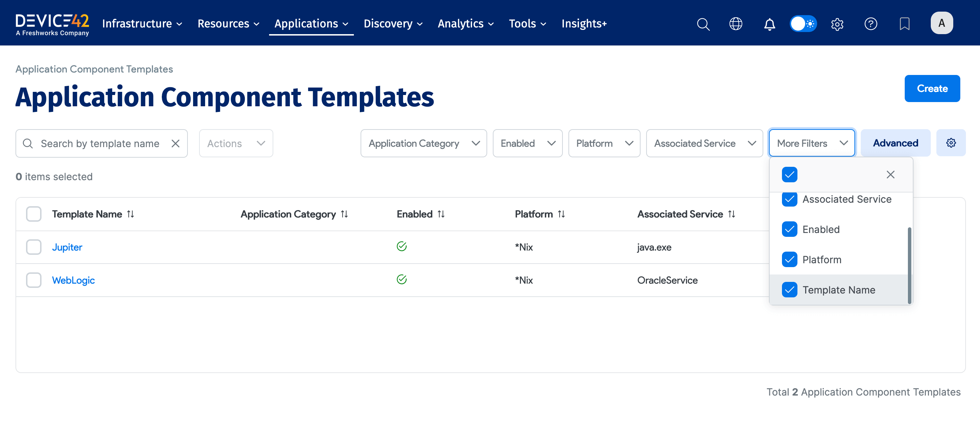Open the global search magnifier icon

click(703, 24)
